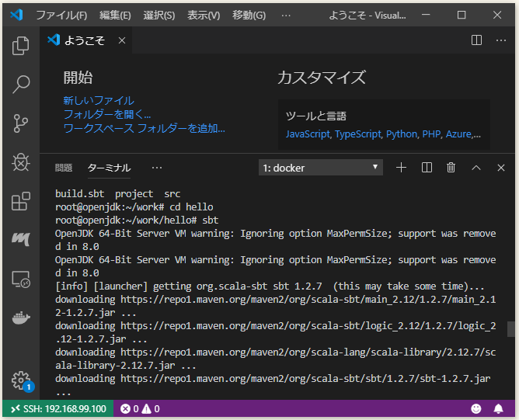
Task: Open the terminal selector dropdown 1: docker
Action: [320, 168]
